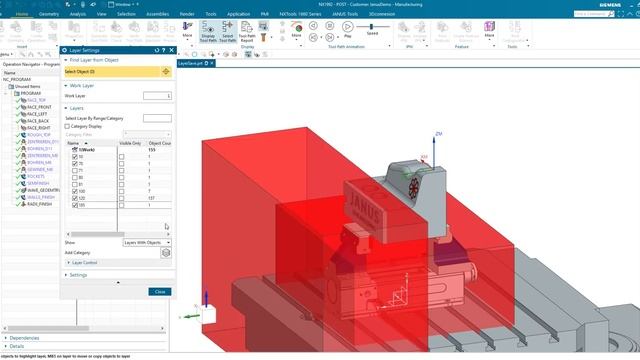Uncheck layer 70 checkbox
Viewport: 640px width, 360px height.
tap(75, 164)
